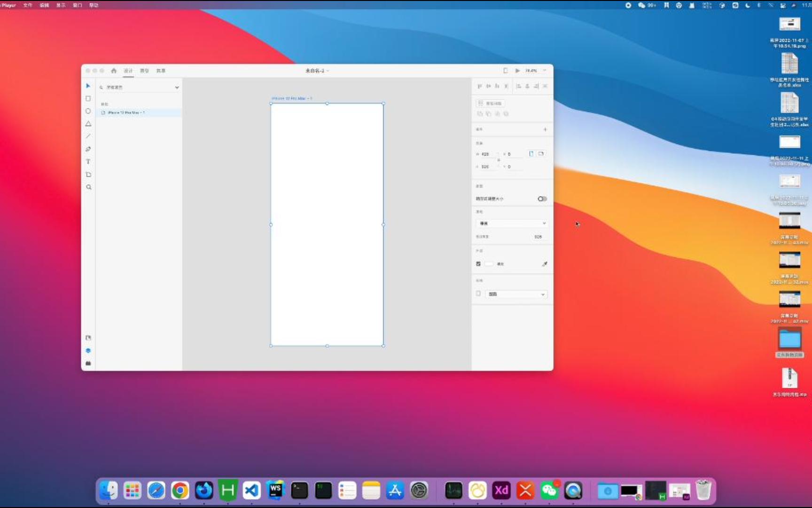The image size is (812, 508).
Task: Click the Distribute Vertically icon
Action: click(x=506, y=86)
